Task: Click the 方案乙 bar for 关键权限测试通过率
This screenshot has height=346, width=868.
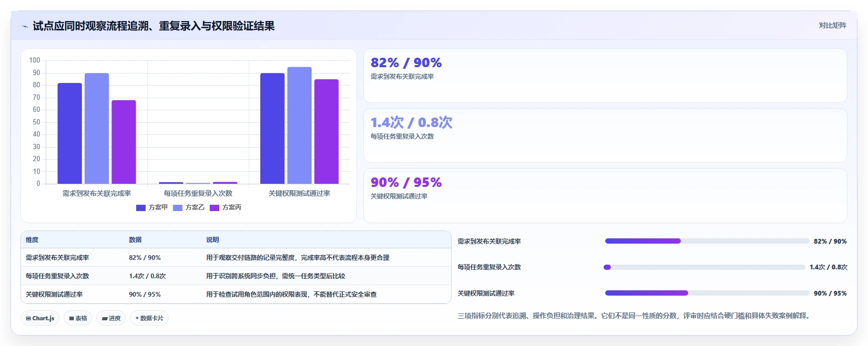Action: 299,125
